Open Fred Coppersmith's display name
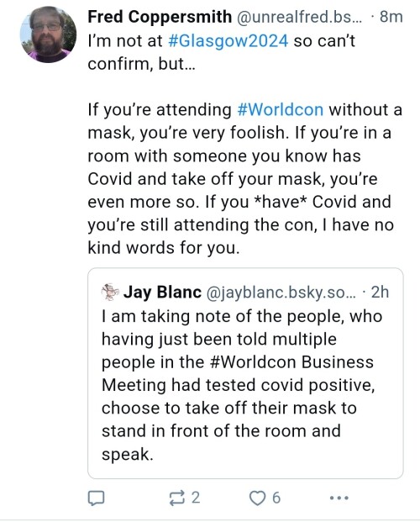The height and width of the screenshot is (522, 420). (x=160, y=17)
